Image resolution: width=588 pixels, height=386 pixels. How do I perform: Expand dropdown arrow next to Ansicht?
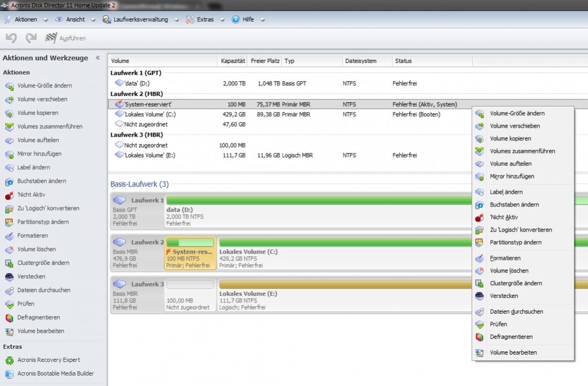tap(93, 20)
